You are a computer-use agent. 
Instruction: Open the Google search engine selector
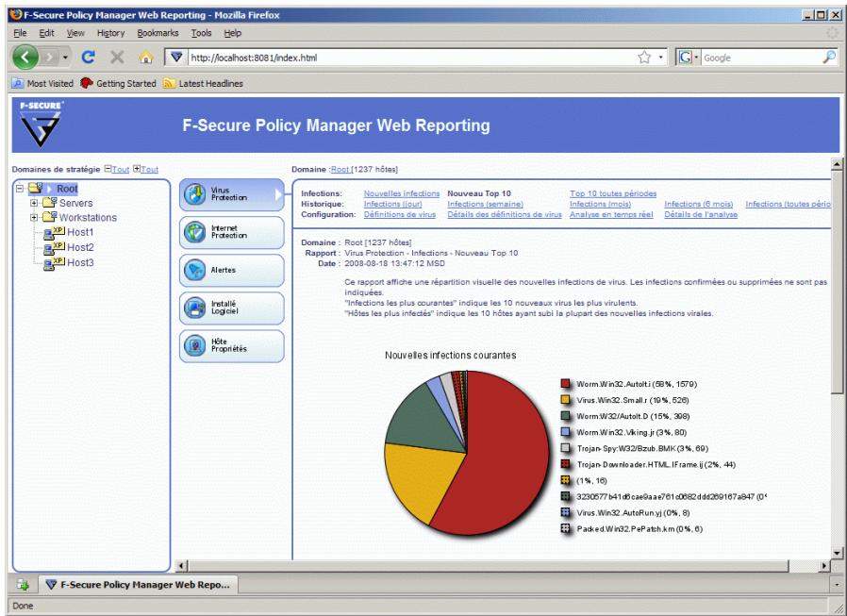pyautogui.click(x=689, y=58)
